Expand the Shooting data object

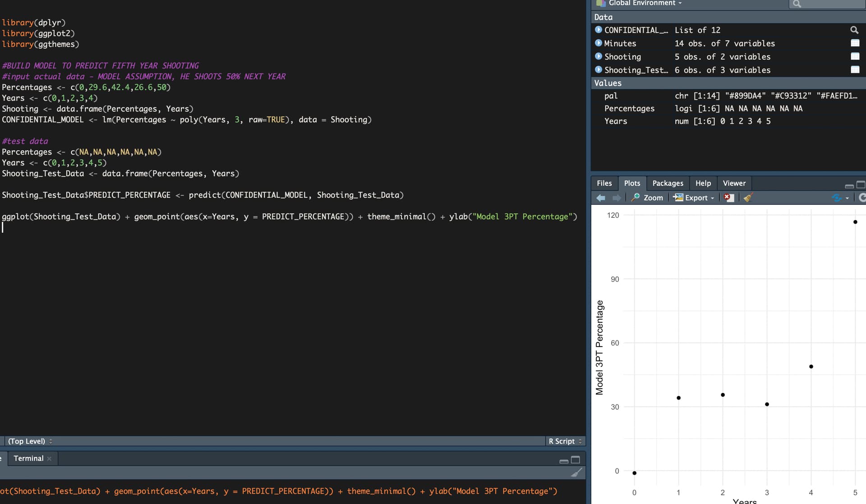pos(599,56)
